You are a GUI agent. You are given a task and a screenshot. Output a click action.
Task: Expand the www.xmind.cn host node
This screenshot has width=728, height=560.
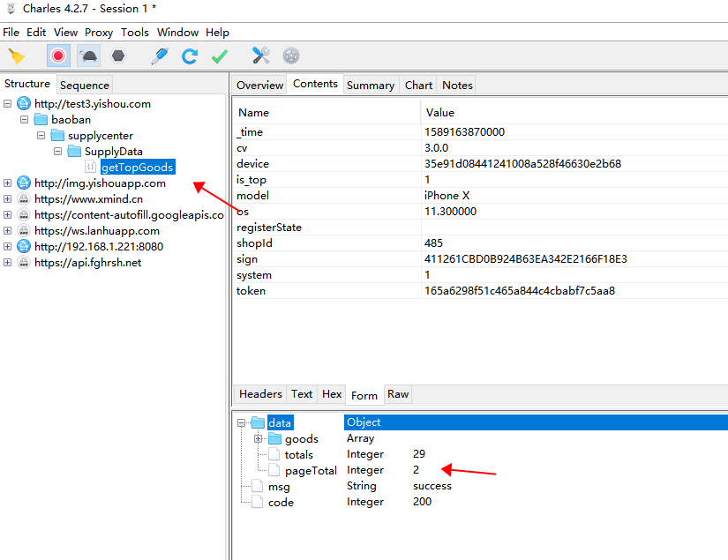[7, 199]
